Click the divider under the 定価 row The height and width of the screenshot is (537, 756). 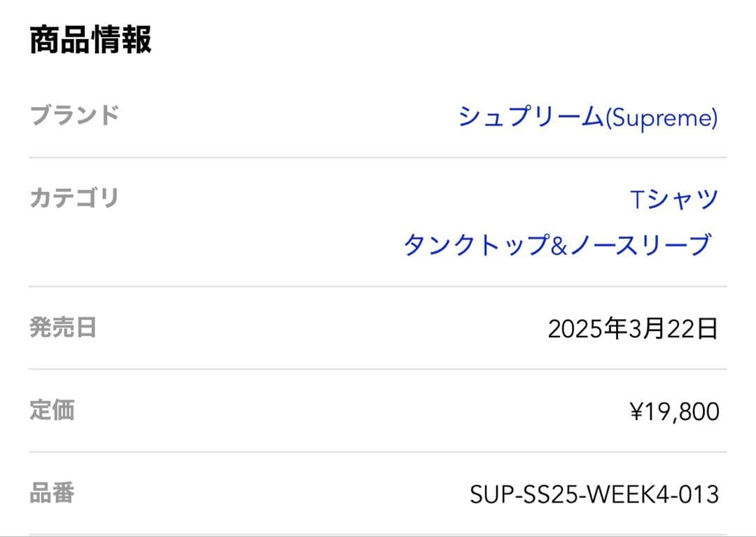coord(378,452)
